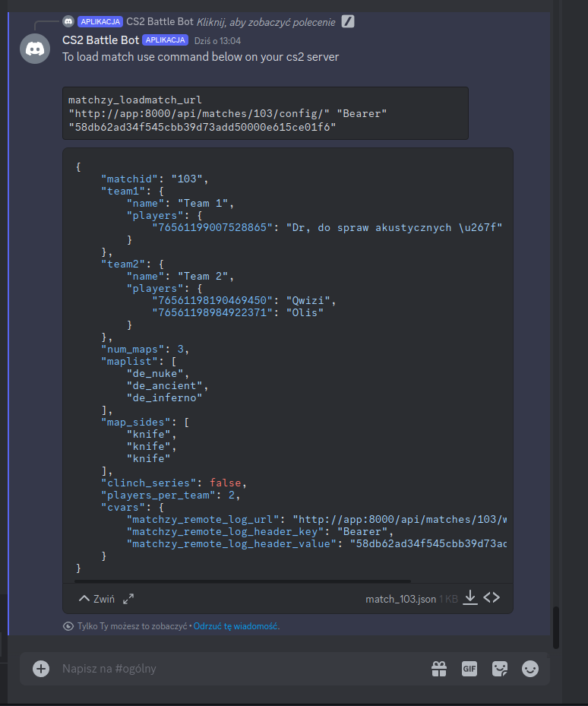The width and height of the screenshot is (588, 706).
Task: Click the "clinch_series": false line
Action: pyautogui.click(x=174, y=483)
